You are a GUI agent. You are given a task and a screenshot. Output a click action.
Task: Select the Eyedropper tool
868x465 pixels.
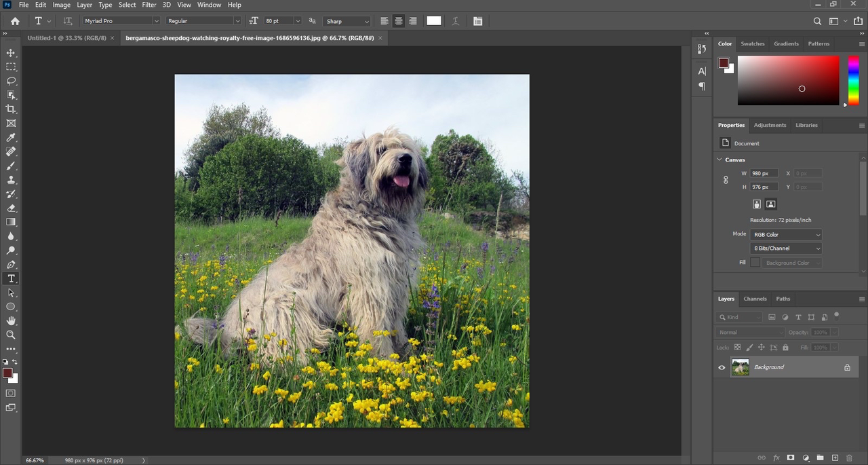coord(11,138)
